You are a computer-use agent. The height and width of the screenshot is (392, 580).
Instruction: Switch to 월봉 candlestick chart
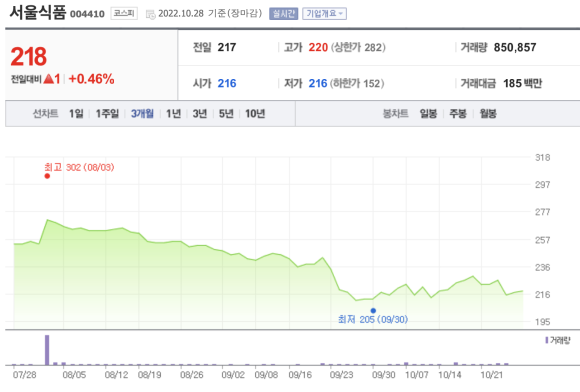488,114
